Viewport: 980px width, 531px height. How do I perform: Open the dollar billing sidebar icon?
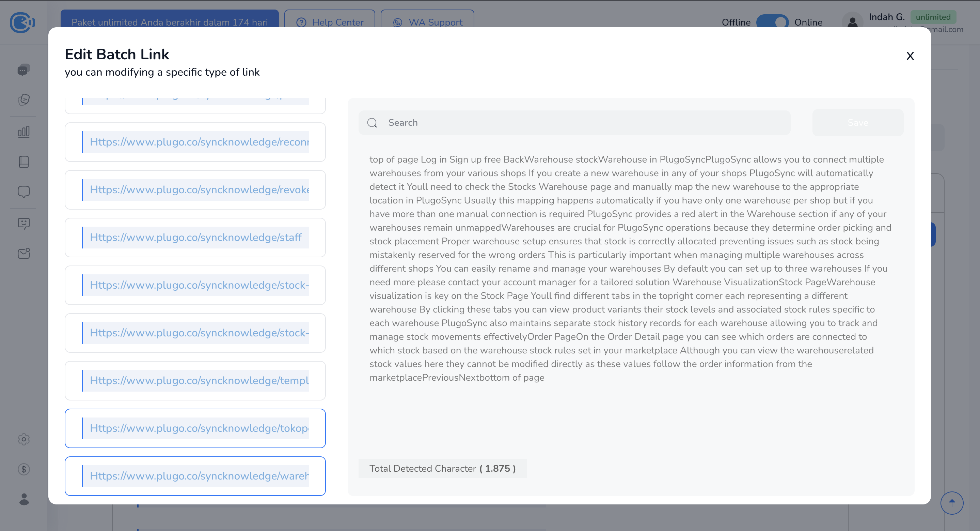coord(23,469)
